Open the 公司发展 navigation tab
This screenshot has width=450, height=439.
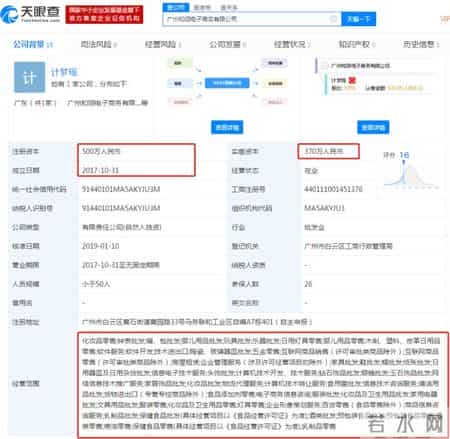tap(228, 44)
